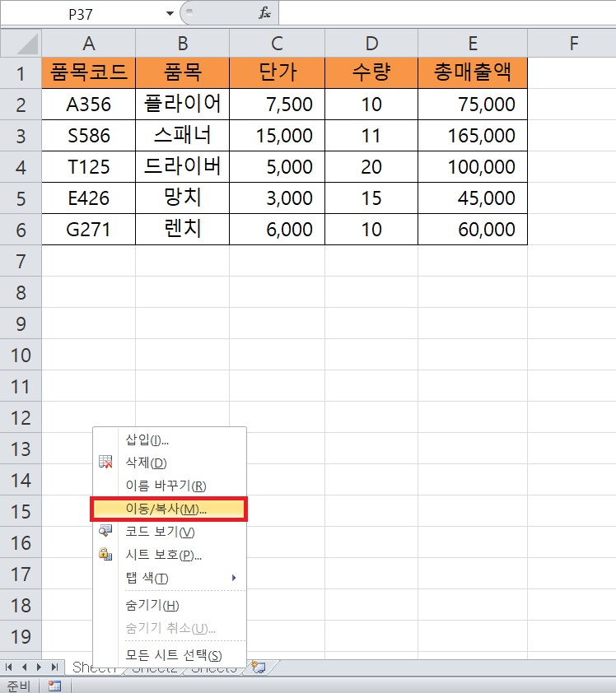Click the 총매출액 header cell
Viewport: 616px width, 693px height.
click(473, 73)
